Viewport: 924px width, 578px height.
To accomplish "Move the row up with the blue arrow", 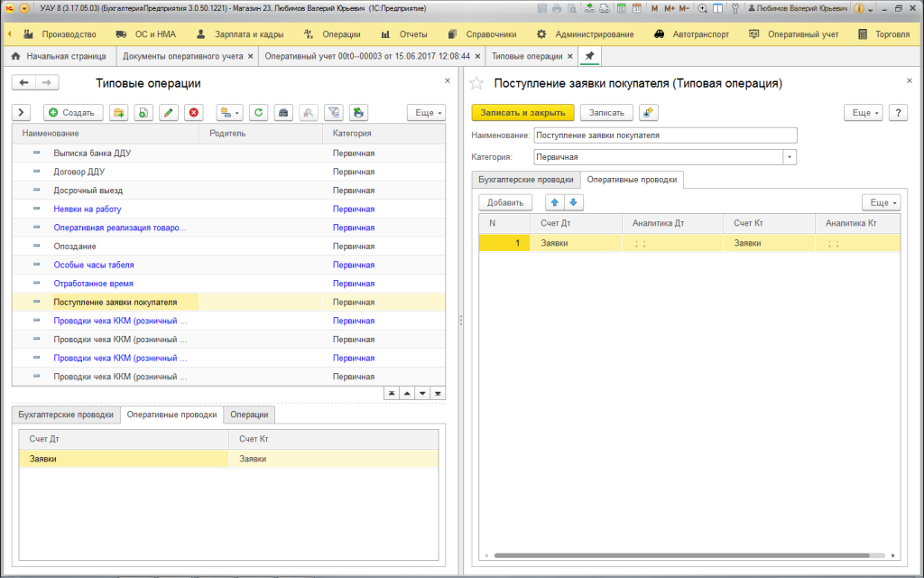I will point(556,202).
